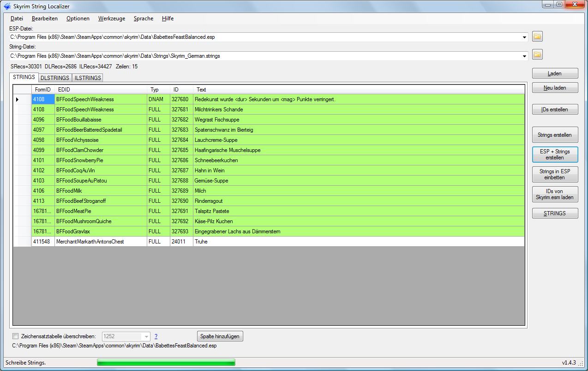588x371 pixels.
Task: Switch to the DLSTRINGS tab
Action: coord(54,78)
